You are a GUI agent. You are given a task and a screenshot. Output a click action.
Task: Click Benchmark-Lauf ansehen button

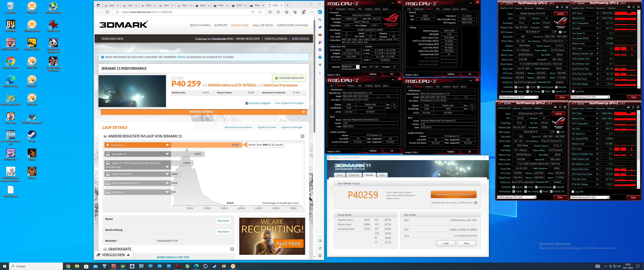(239, 127)
